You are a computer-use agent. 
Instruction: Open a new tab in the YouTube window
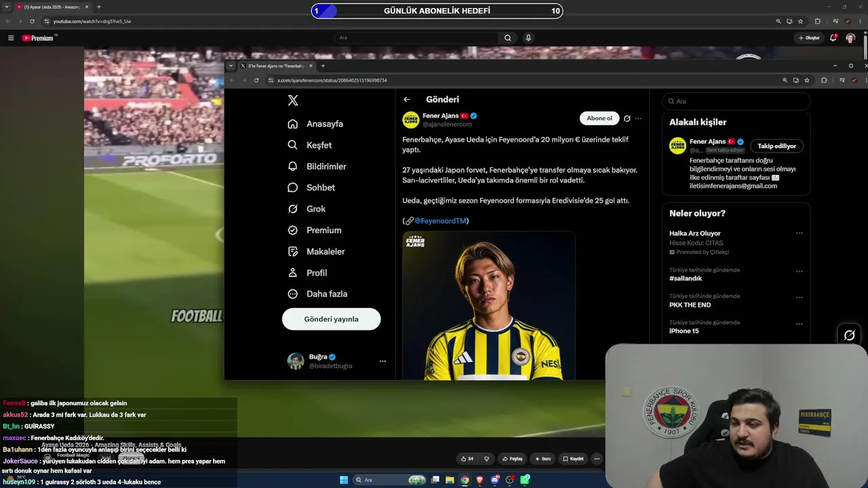[98, 7]
